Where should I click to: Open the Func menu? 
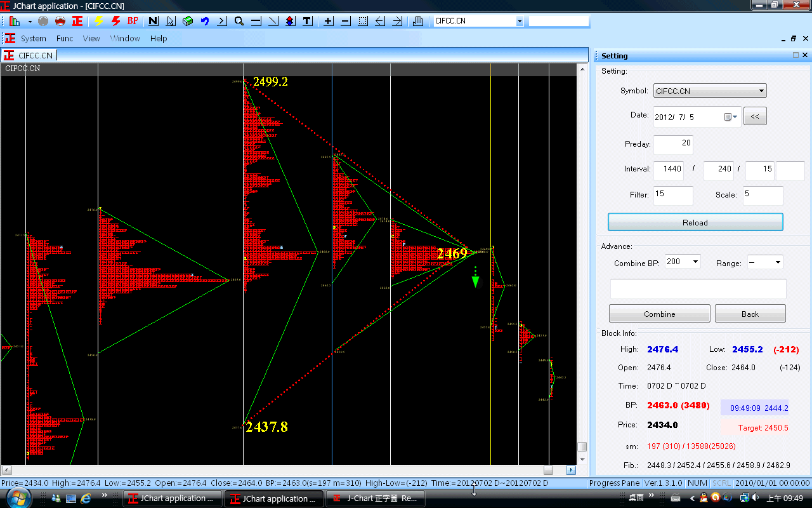pos(65,38)
